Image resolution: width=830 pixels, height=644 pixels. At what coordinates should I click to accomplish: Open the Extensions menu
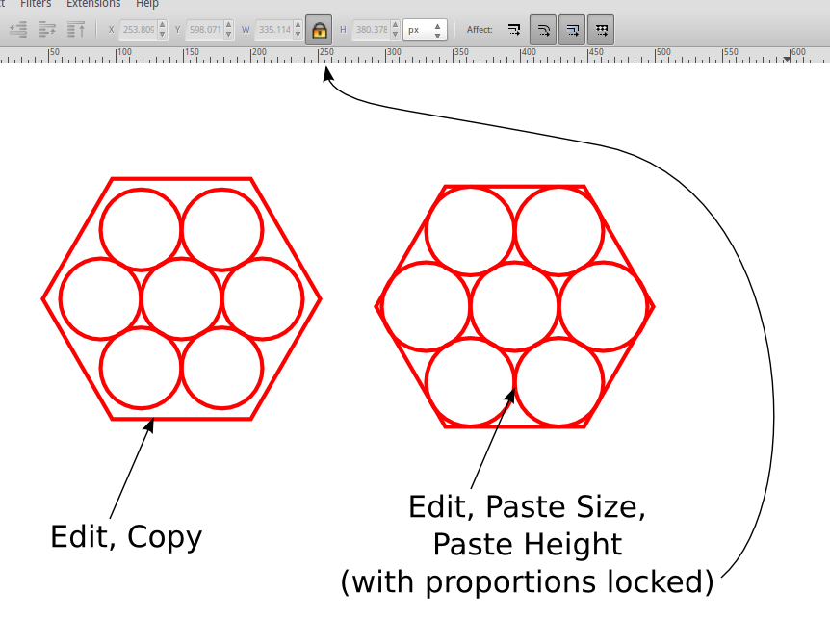point(93,4)
